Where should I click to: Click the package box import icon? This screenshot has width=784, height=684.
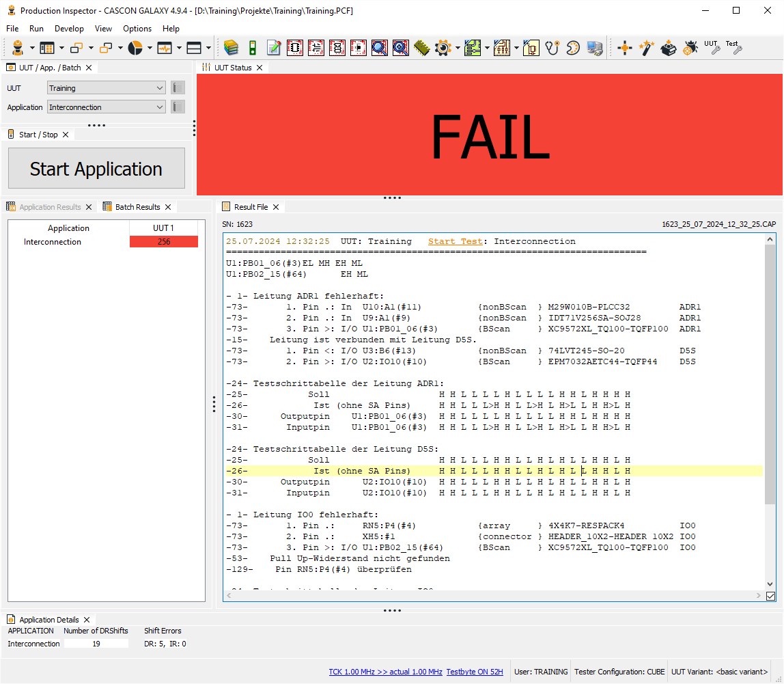668,48
